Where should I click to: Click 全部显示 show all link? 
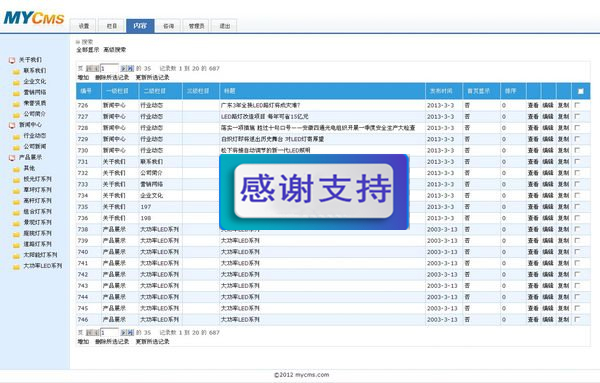(x=88, y=50)
